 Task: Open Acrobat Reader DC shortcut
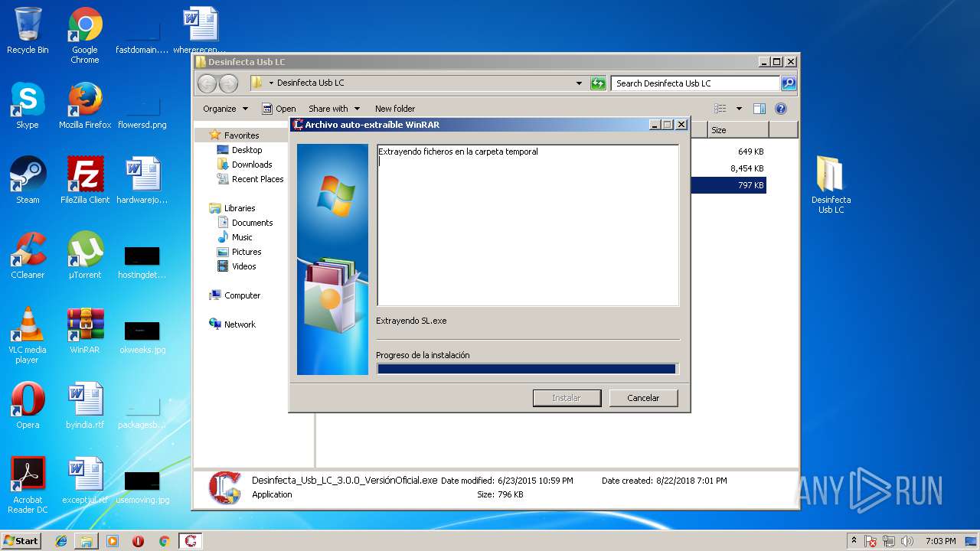click(28, 485)
